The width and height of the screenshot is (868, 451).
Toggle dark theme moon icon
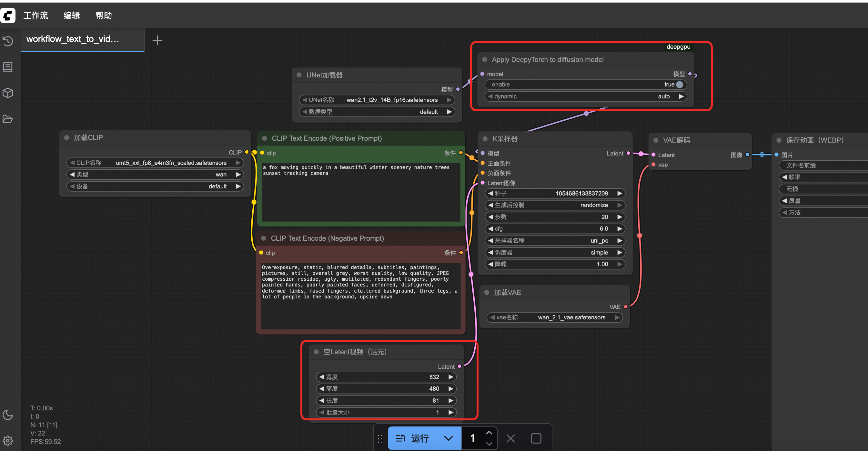[x=8, y=415]
